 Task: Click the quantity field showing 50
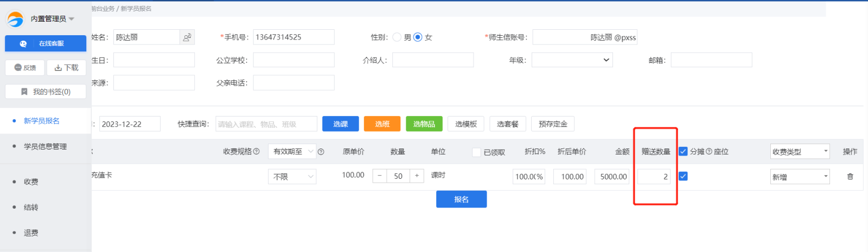coord(398,176)
